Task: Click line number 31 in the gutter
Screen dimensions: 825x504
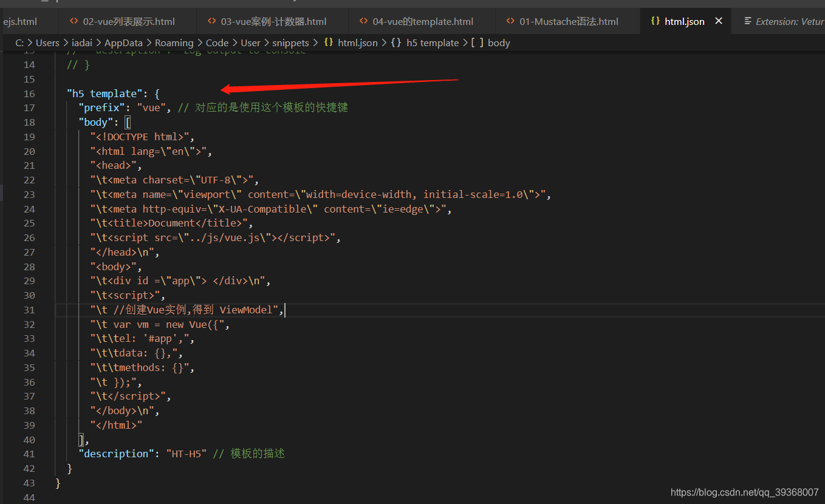Action: [x=29, y=310]
